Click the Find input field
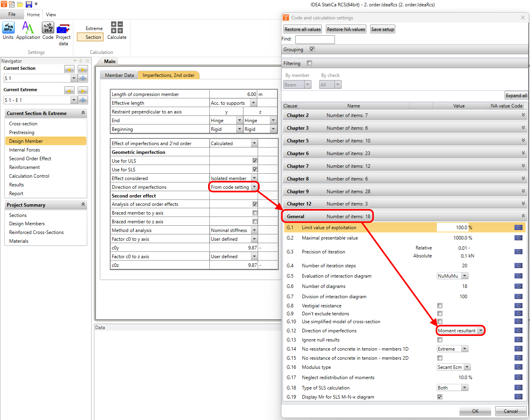 pos(315,39)
